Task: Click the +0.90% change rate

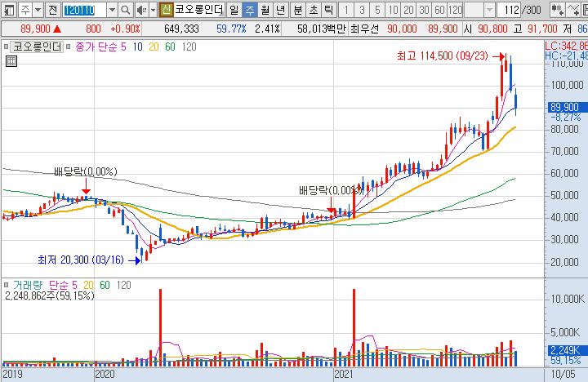Action: tap(125, 29)
